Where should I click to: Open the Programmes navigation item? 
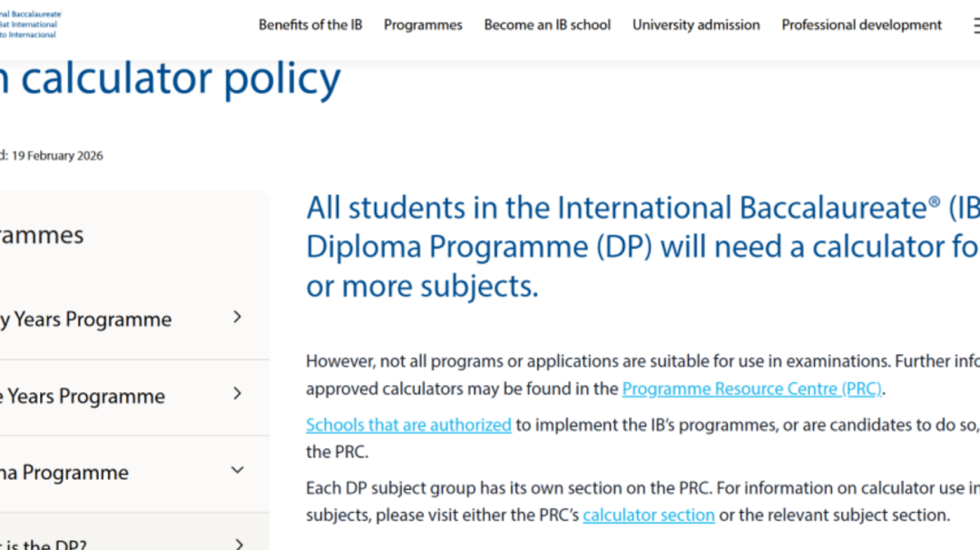coord(423,25)
